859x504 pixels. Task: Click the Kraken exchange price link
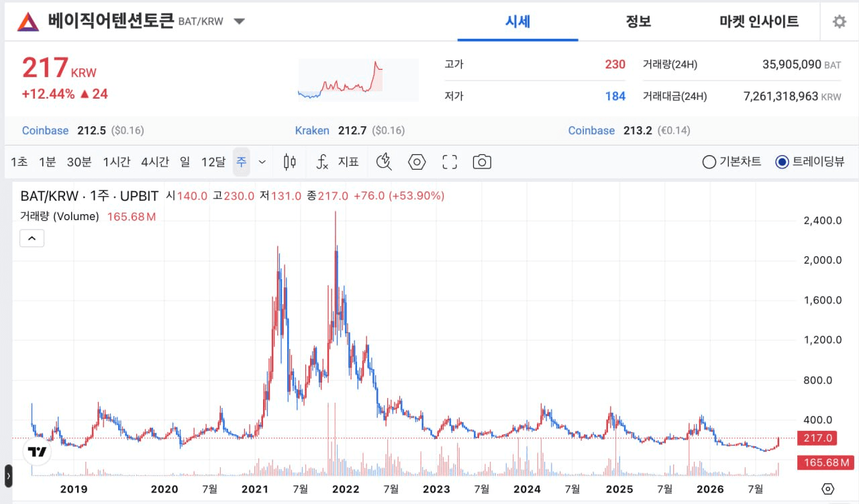tap(350, 130)
